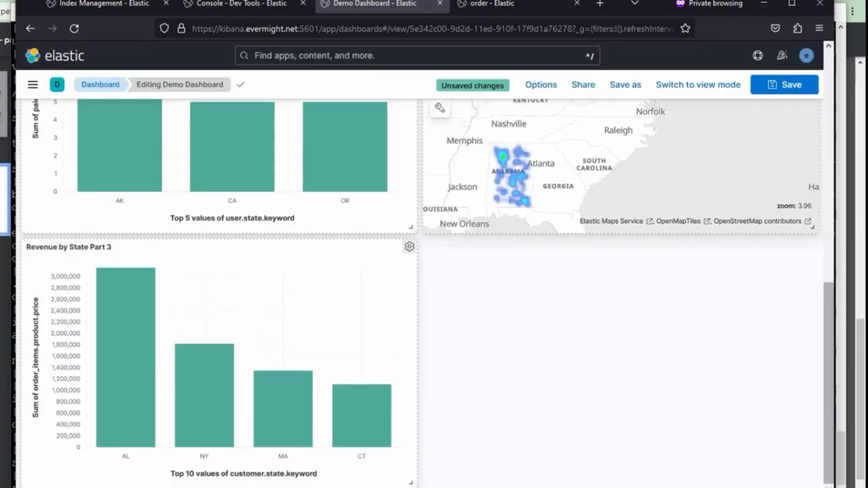Select the Demo Dashboard - Elastic tab
Image resolution: width=868 pixels, height=488 pixels.
(x=375, y=4)
